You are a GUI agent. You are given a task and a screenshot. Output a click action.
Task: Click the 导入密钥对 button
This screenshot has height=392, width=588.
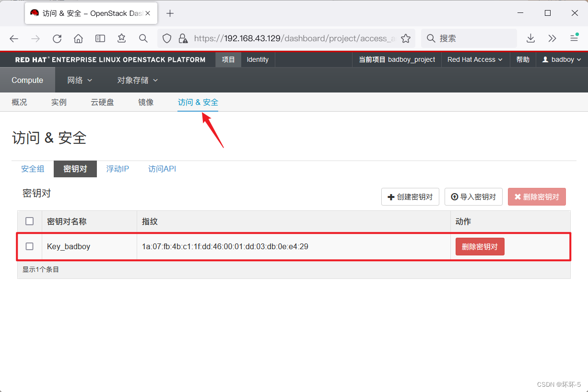473,197
